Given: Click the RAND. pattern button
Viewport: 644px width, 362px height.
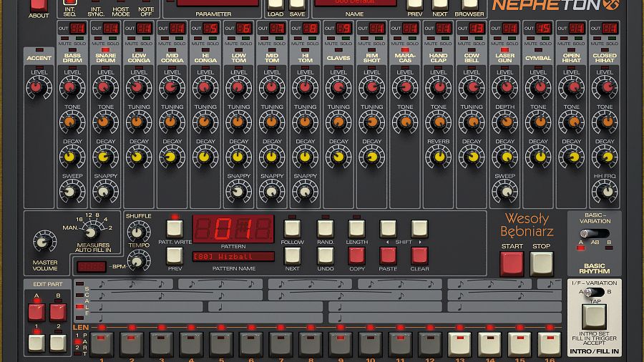Looking at the screenshot, I should [326, 229].
